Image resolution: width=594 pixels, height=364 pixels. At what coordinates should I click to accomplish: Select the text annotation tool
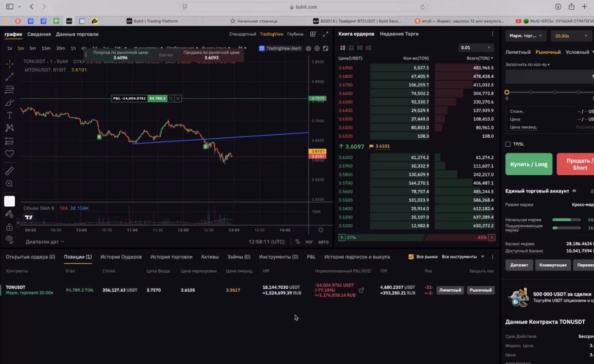pos(9,115)
